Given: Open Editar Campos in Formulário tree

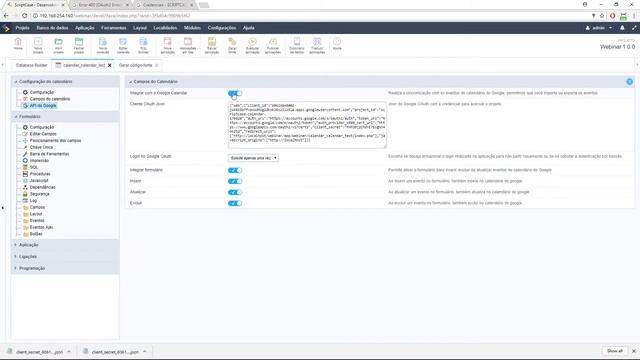Looking at the screenshot, I should (x=43, y=134).
